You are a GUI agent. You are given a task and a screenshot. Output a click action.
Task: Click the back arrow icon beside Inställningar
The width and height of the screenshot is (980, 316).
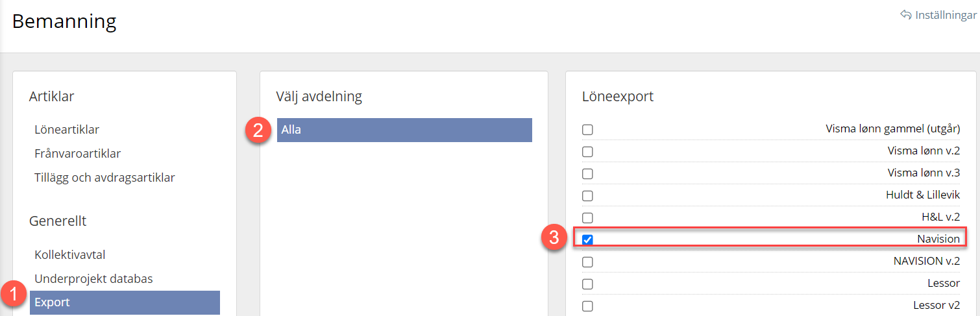pyautogui.click(x=906, y=15)
